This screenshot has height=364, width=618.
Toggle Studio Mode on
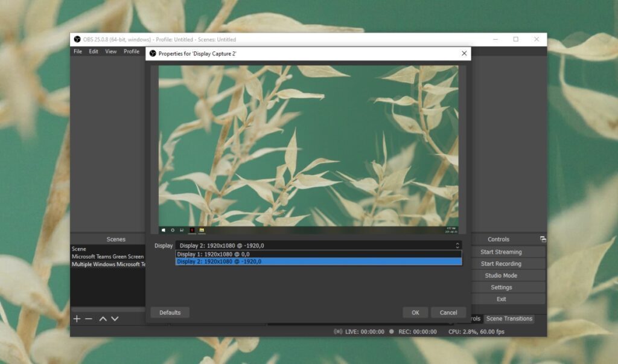pos(501,275)
